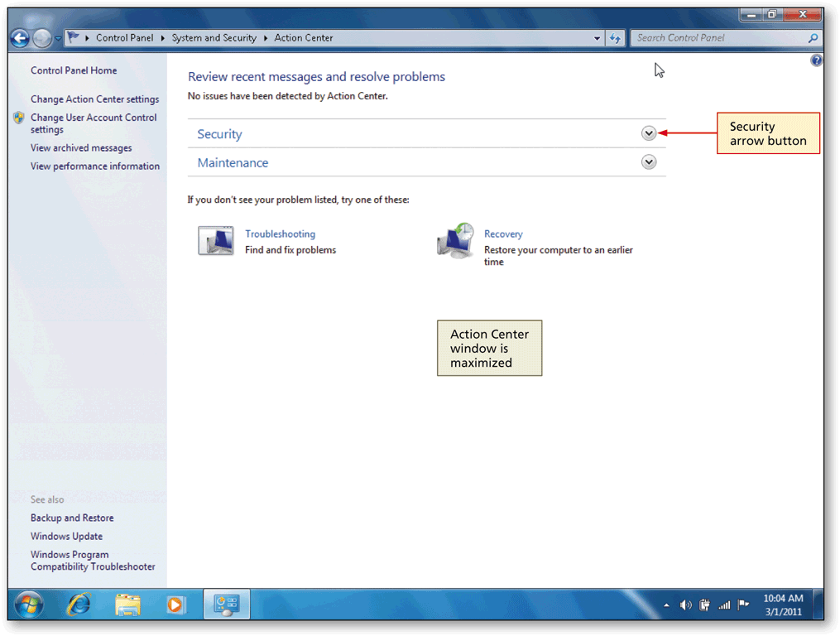Open Control Panel Home
The width and height of the screenshot is (840, 636).
74,70
